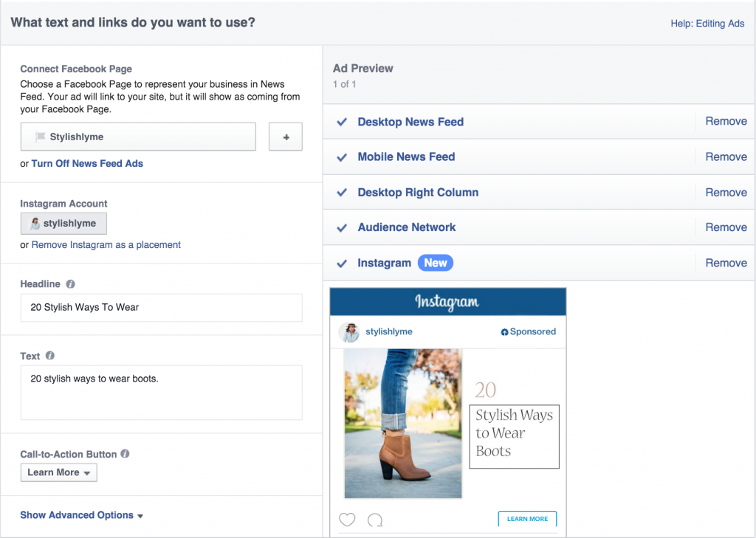Click the Headline text input field
756x538 pixels.
[161, 308]
